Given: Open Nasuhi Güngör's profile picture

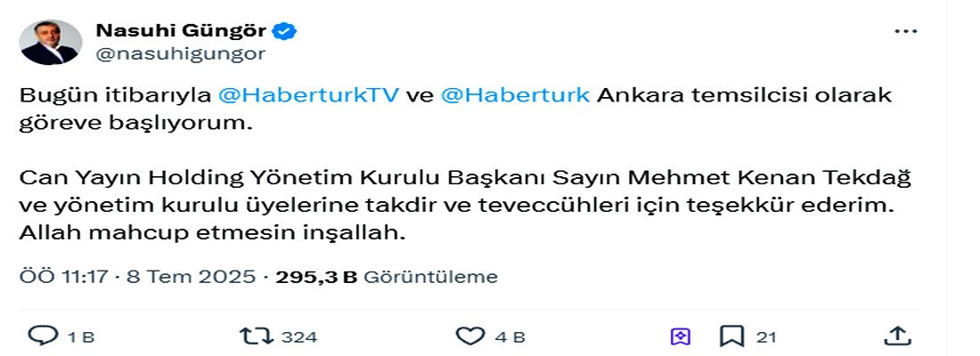Looking at the screenshot, I should 51,42.
